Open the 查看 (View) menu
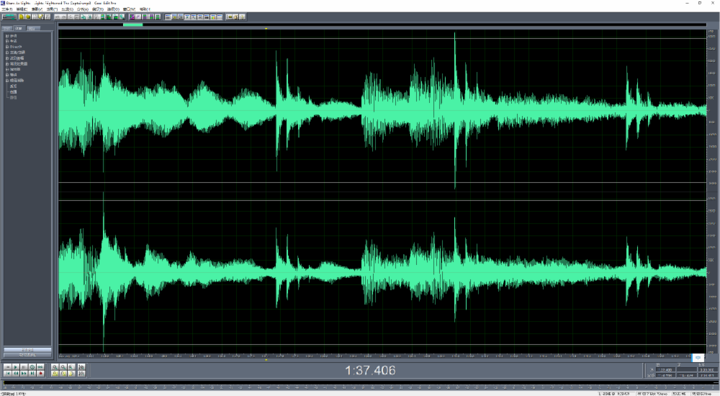Image resolution: width=720 pixels, height=396 pixels. point(37,9)
